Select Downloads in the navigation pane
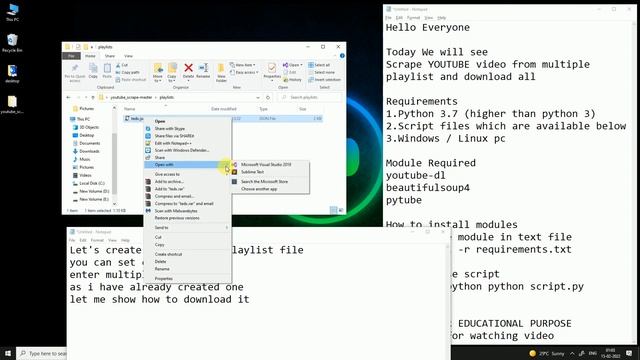640x360 pixels. tap(89, 151)
